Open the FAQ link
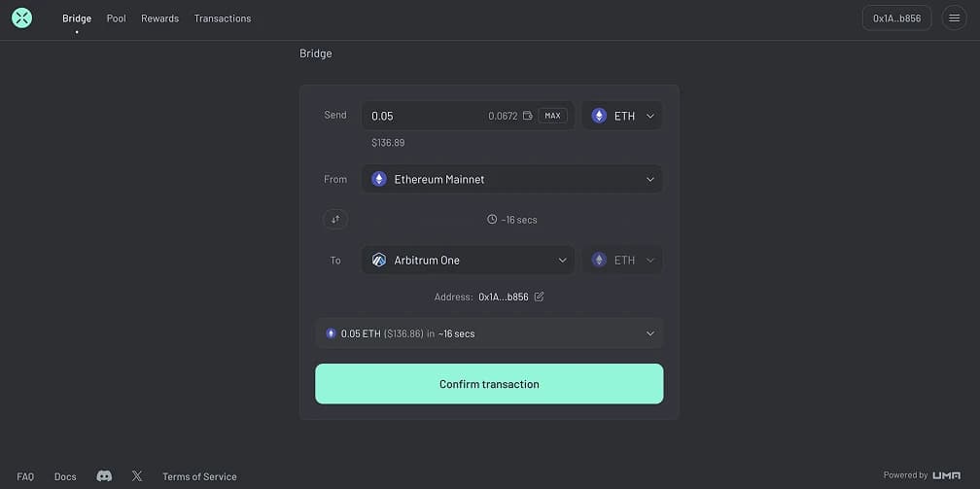 [x=25, y=476]
